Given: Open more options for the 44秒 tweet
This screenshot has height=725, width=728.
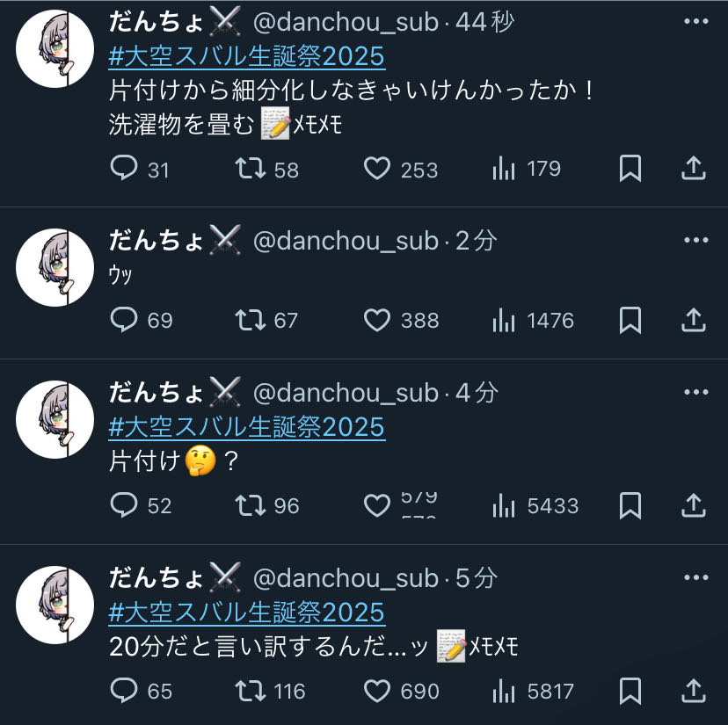Looking at the screenshot, I should [x=696, y=21].
